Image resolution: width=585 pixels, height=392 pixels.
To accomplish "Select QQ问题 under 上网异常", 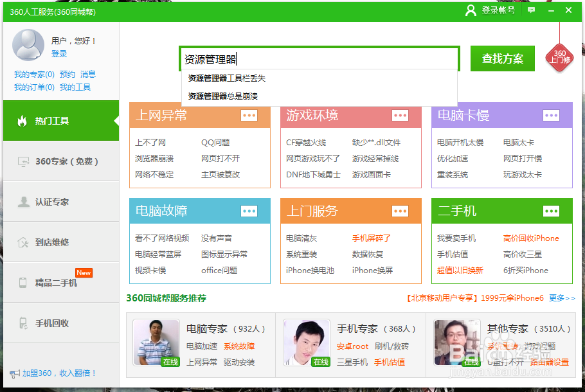I will [215, 143].
